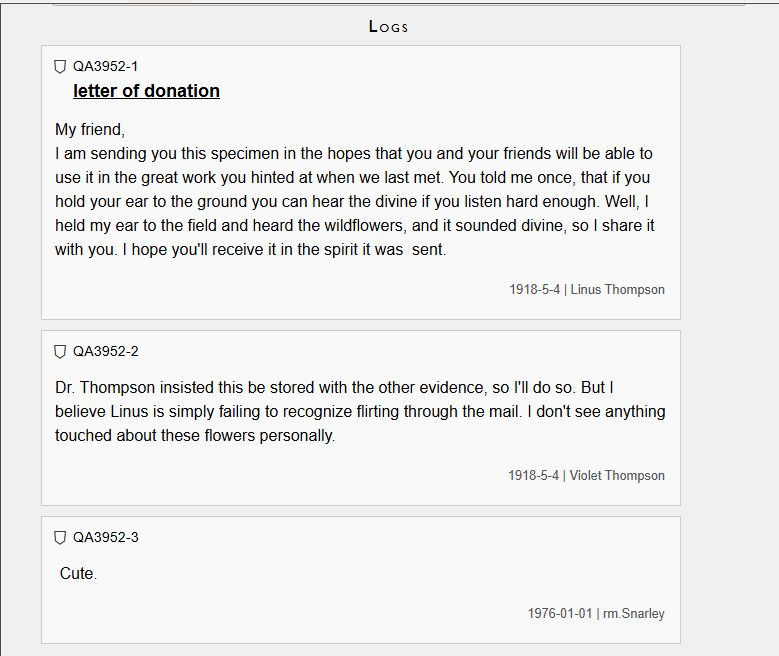Image resolution: width=779 pixels, height=656 pixels.
Task: Open the 'letter of donation' link
Action: [146, 91]
